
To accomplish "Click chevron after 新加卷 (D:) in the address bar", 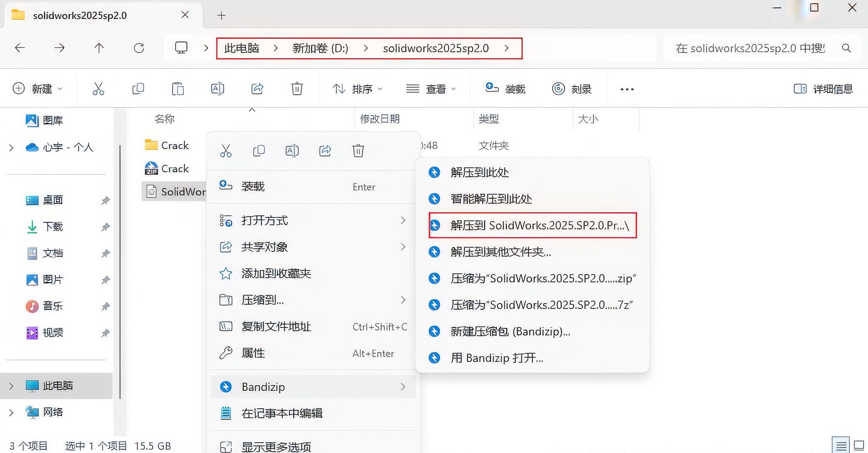I will pos(366,48).
